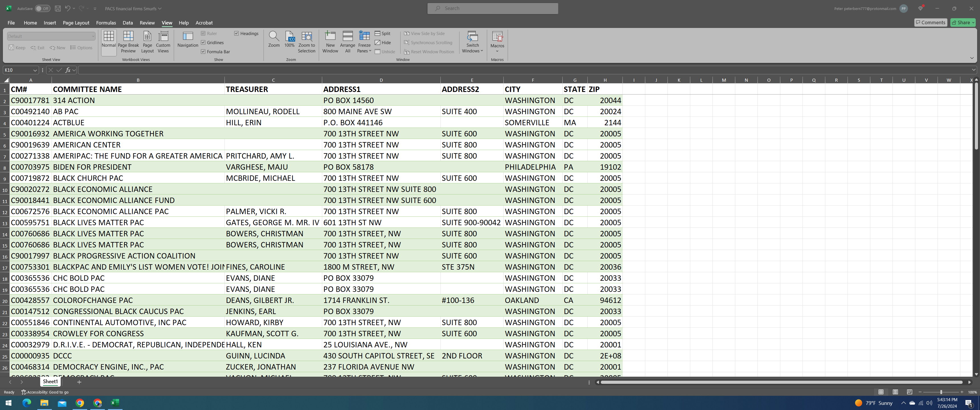Image resolution: width=980 pixels, height=410 pixels.
Task: Open Freeze Panes dropdown
Action: pyautogui.click(x=364, y=42)
